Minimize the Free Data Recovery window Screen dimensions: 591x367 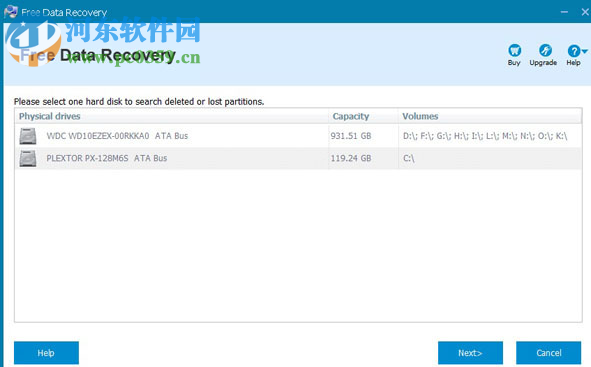point(564,12)
